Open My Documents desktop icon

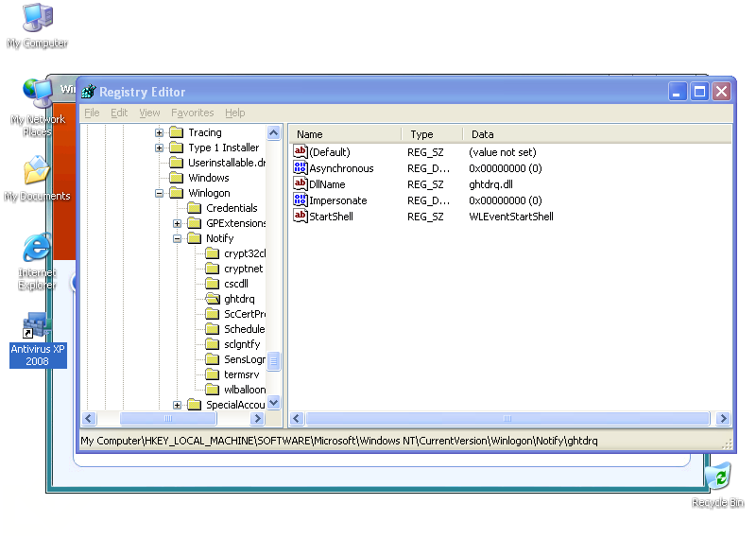pos(37,170)
